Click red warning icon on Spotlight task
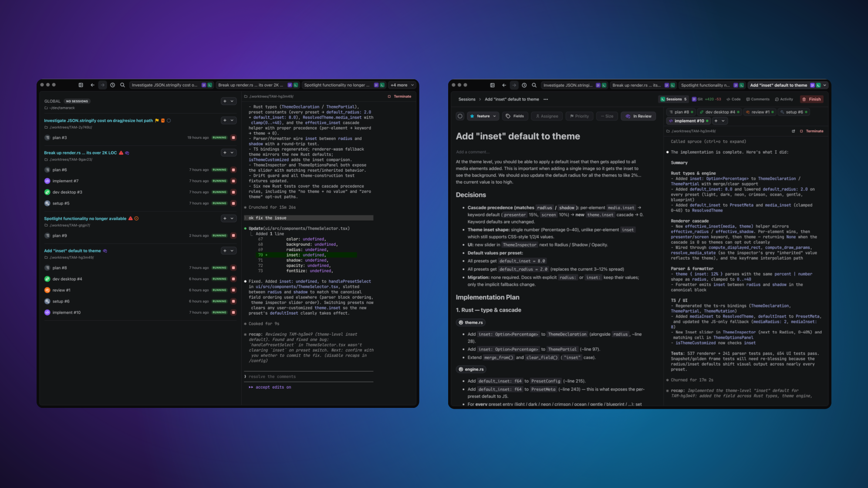 tap(130, 218)
